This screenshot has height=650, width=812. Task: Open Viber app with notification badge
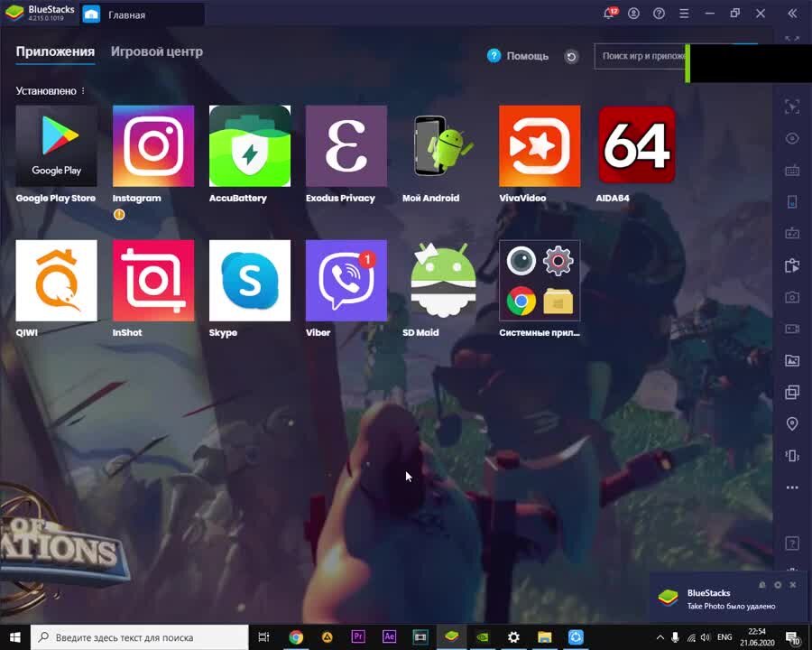346,281
